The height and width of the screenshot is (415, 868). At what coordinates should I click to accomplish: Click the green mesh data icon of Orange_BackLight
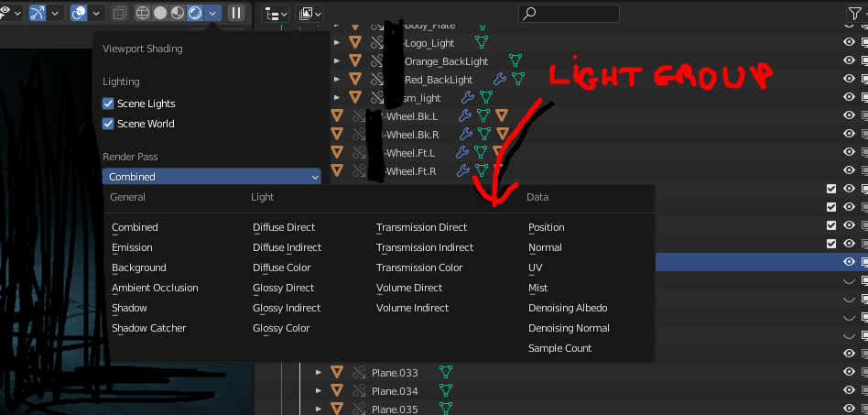click(x=515, y=60)
